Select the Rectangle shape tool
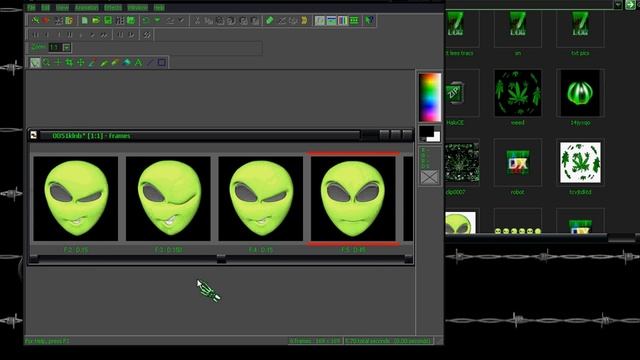Image resolution: width=640 pixels, height=360 pixels. pyautogui.click(x=162, y=62)
